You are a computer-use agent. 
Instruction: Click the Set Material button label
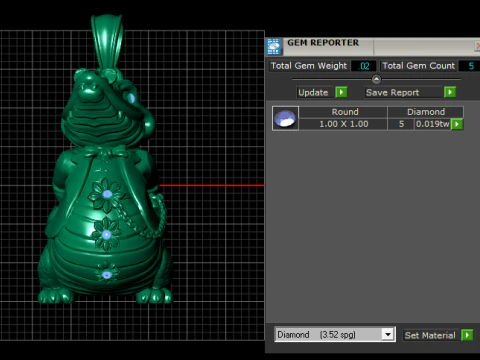[430, 335]
